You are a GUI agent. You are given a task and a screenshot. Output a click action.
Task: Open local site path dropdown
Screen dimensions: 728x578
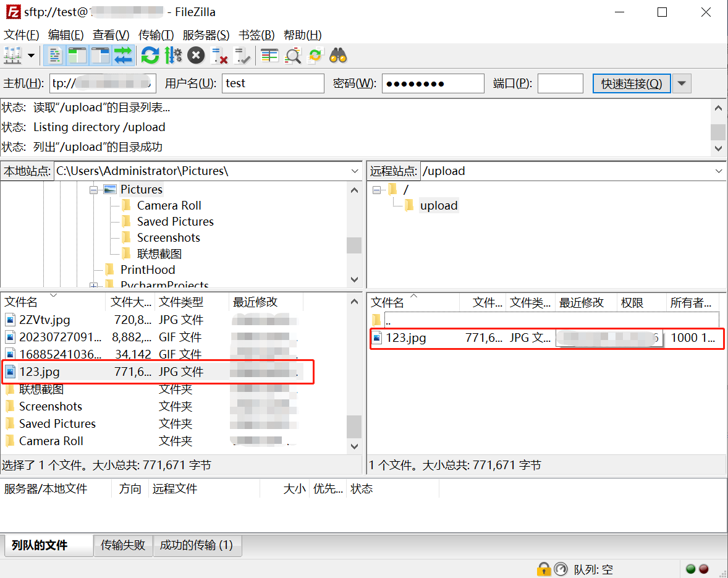pyautogui.click(x=355, y=171)
